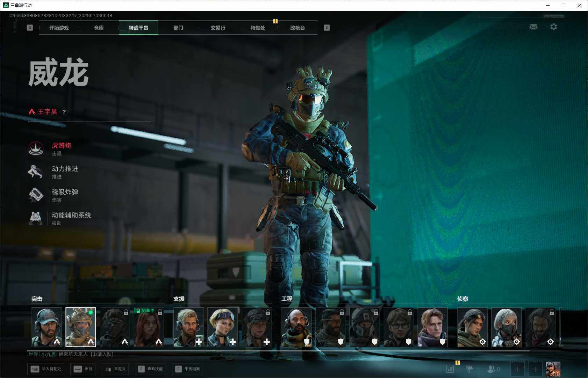Select the 动力推进 skill icon

pyautogui.click(x=36, y=172)
